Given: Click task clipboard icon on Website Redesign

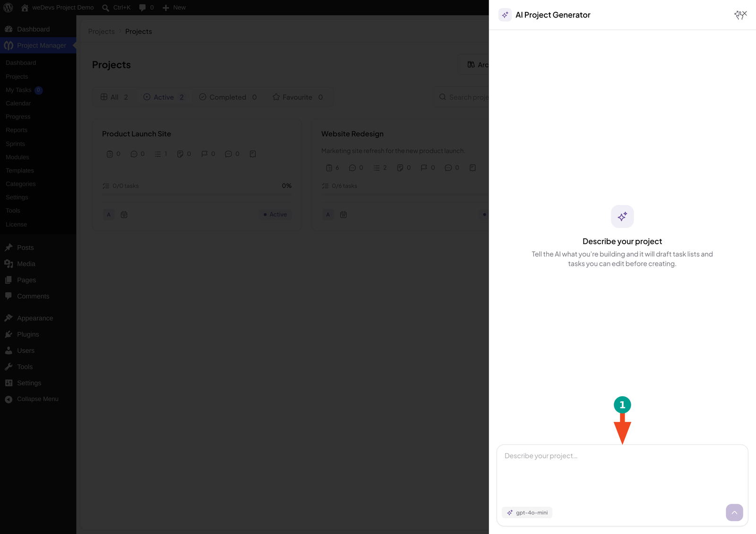Looking at the screenshot, I should point(329,168).
